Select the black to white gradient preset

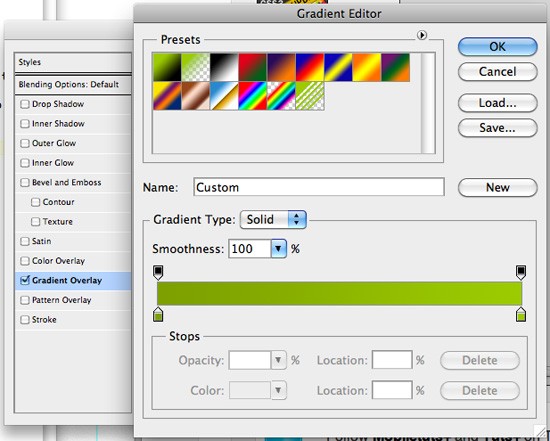click(224, 67)
